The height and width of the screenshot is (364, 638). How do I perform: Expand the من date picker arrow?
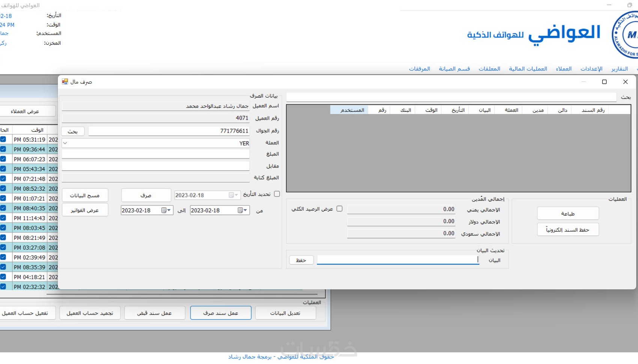pos(245,211)
